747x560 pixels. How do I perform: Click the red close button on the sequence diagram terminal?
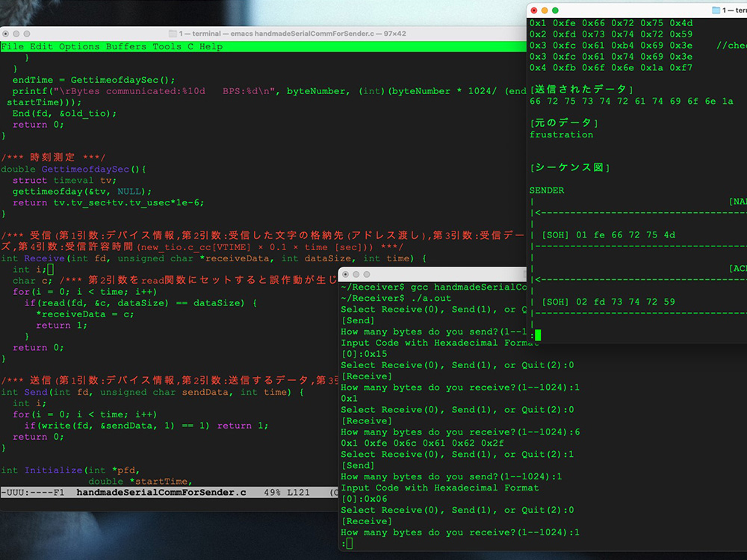[x=533, y=10]
